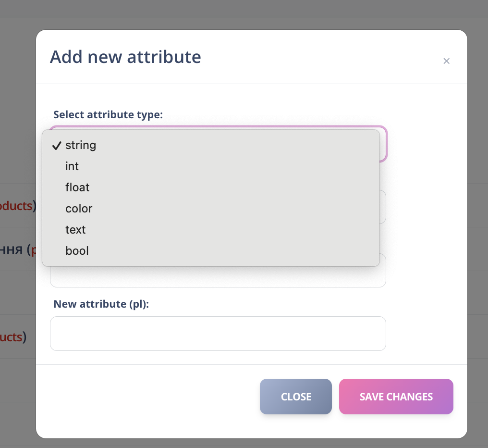Focus the New attribute (pl) input field

pyautogui.click(x=218, y=334)
